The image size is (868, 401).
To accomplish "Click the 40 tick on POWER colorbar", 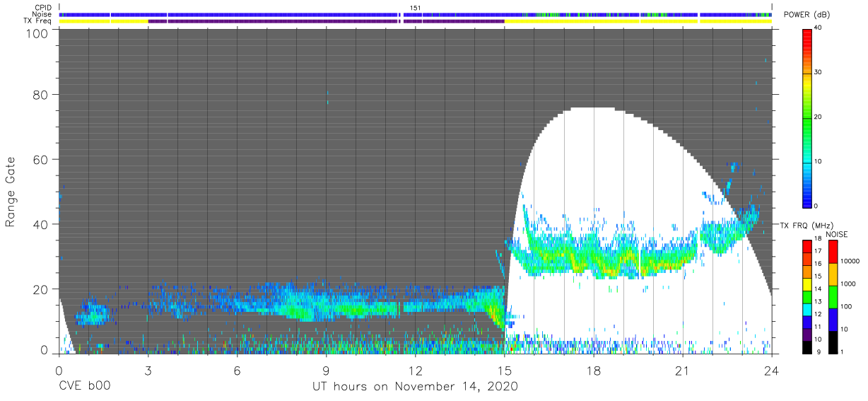I will tap(819, 27).
